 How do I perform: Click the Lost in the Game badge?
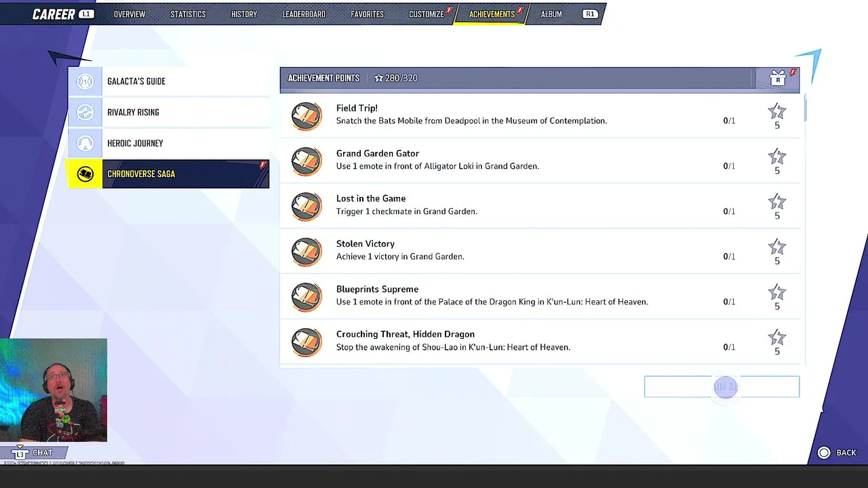(307, 206)
